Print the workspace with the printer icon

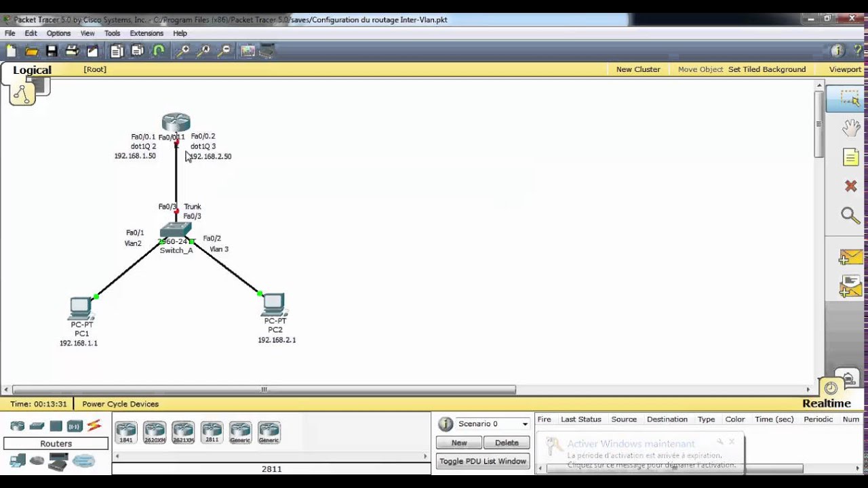[72, 51]
